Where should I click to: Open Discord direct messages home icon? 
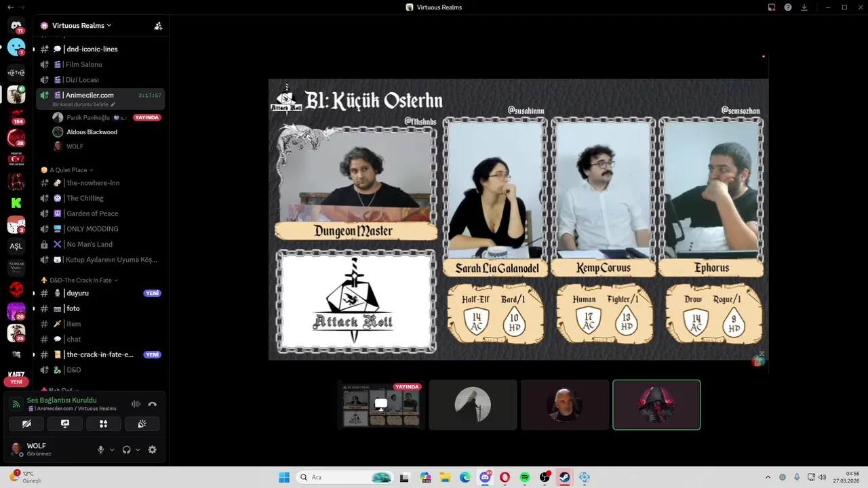16,26
